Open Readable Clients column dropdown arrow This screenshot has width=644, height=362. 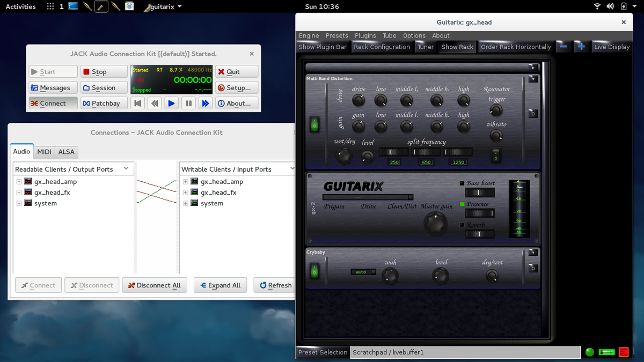pos(126,168)
